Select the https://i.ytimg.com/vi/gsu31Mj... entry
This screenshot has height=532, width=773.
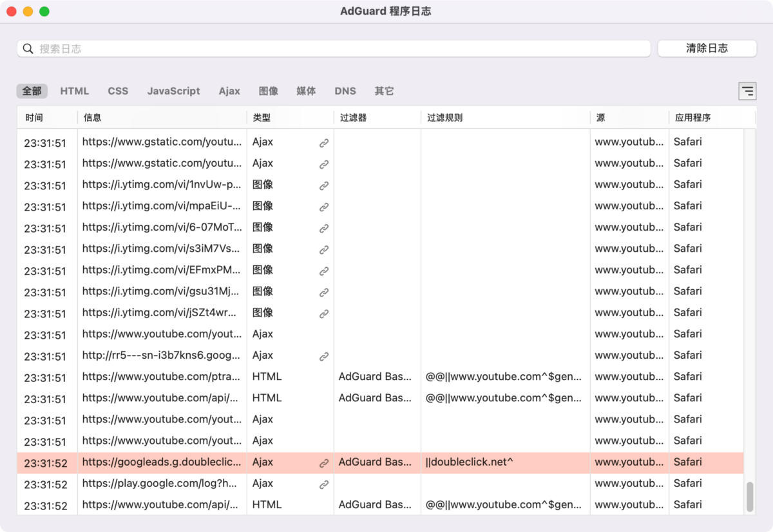[x=381, y=291]
